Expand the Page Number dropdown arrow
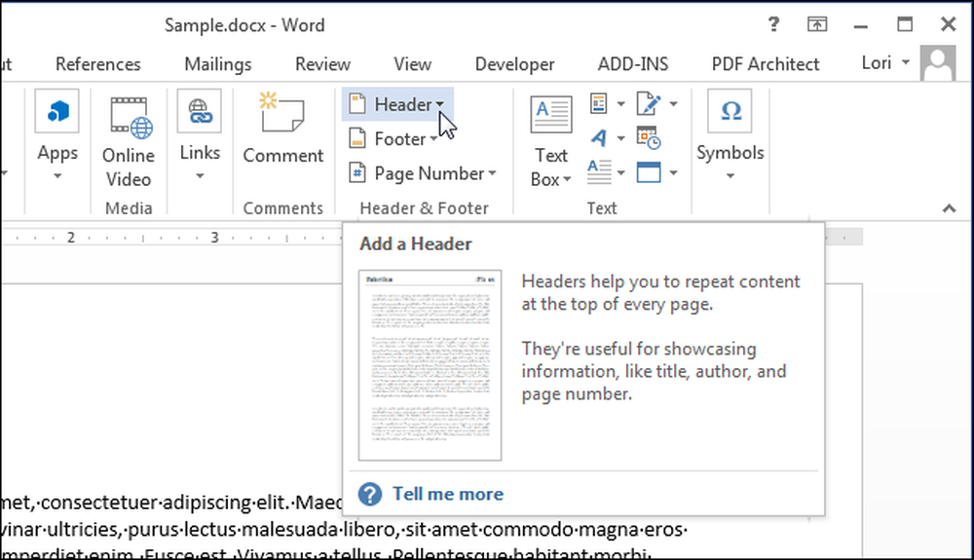The image size is (974, 560). (492, 173)
